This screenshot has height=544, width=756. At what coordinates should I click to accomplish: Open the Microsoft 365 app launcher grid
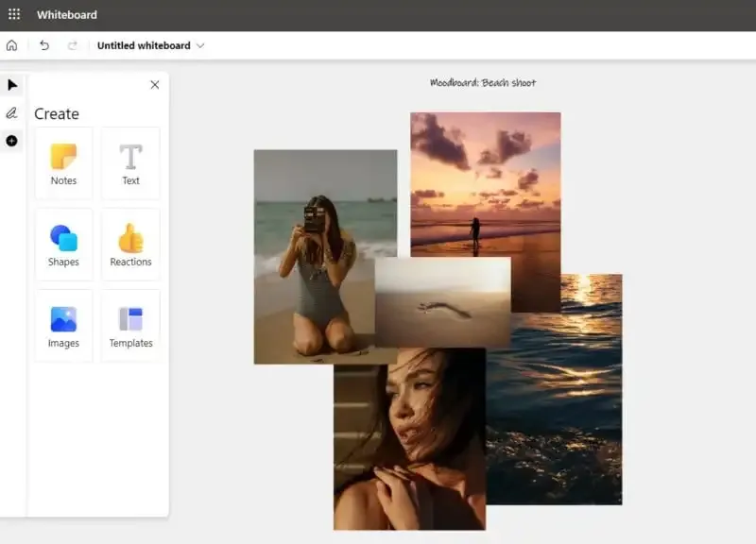(14, 14)
